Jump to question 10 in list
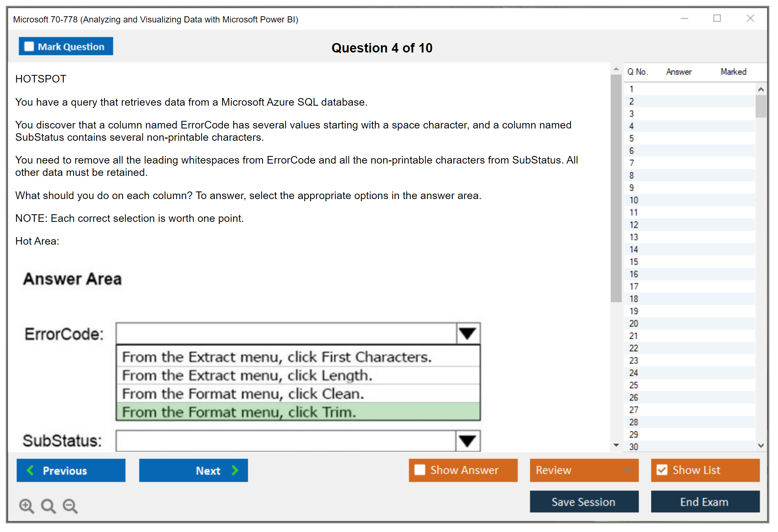 (634, 200)
